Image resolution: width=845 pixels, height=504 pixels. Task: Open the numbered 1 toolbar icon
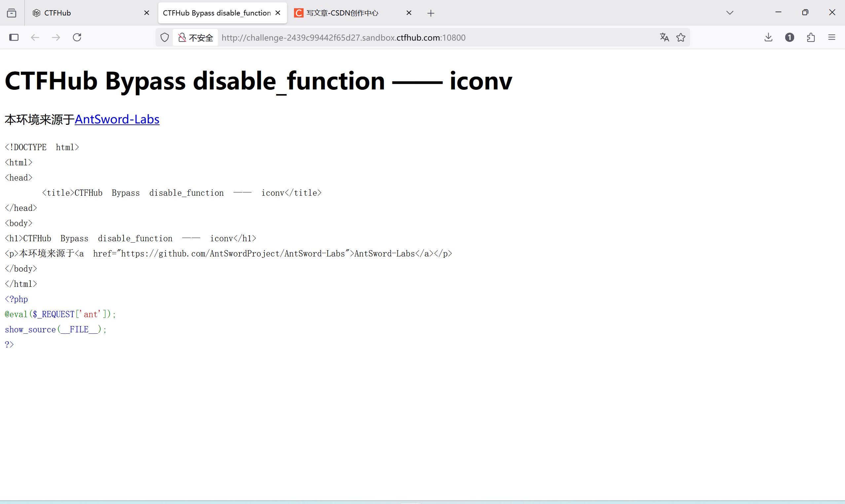coord(790,37)
